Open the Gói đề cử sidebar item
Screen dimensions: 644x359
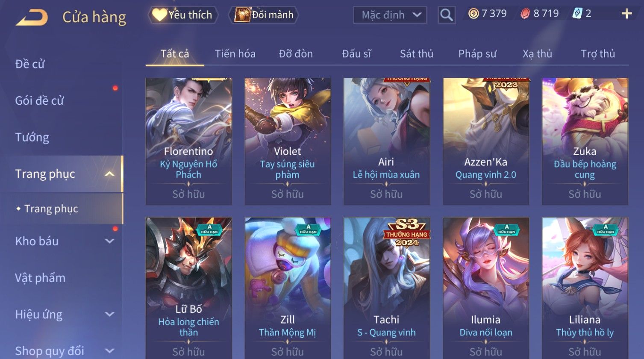[39, 100]
